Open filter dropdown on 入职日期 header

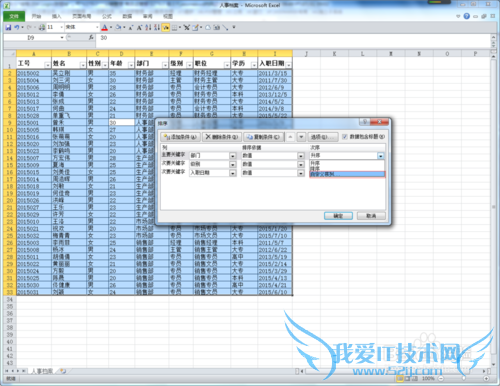click(288, 65)
